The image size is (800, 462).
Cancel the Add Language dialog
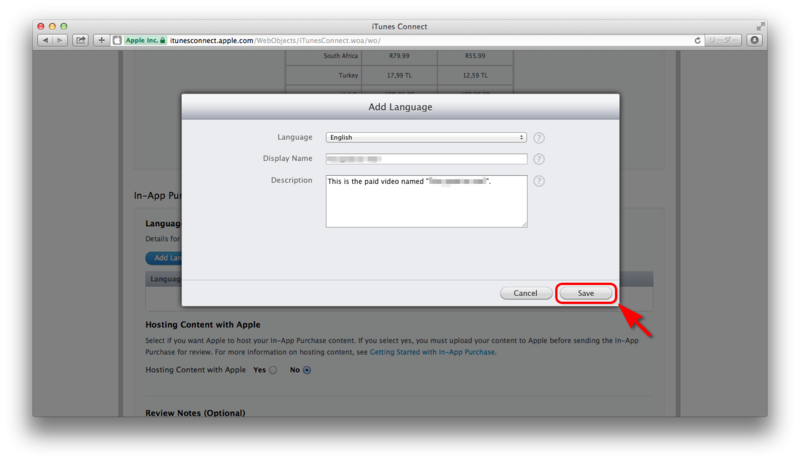(x=526, y=293)
